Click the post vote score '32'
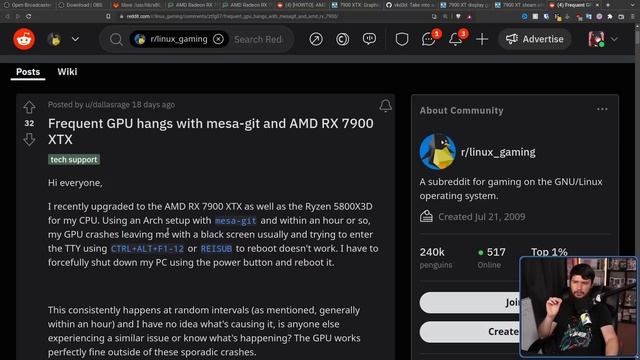640x360 pixels. 29,123
